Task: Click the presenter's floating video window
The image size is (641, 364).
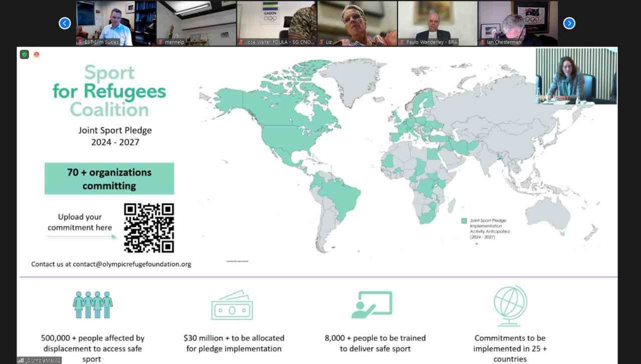Action: (576, 76)
